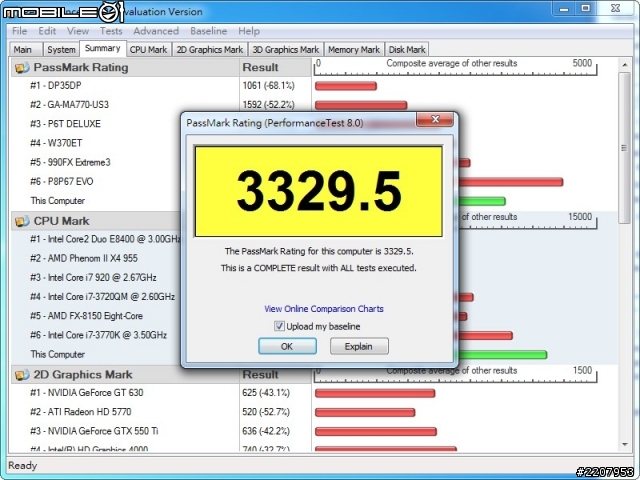Viewport: 640px width, 480px height.
Task: Toggle the Upload my baseline checkbox
Action: click(279, 326)
